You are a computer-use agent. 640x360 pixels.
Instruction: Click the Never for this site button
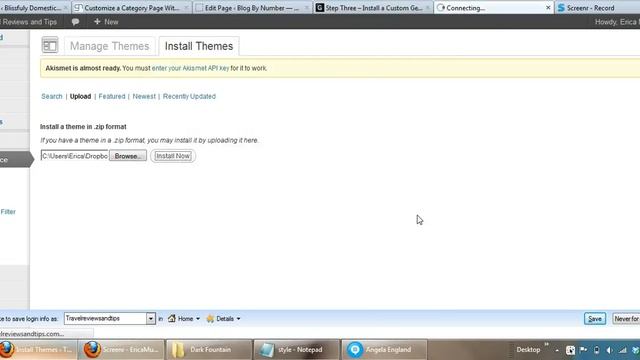click(x=626, y=319)
